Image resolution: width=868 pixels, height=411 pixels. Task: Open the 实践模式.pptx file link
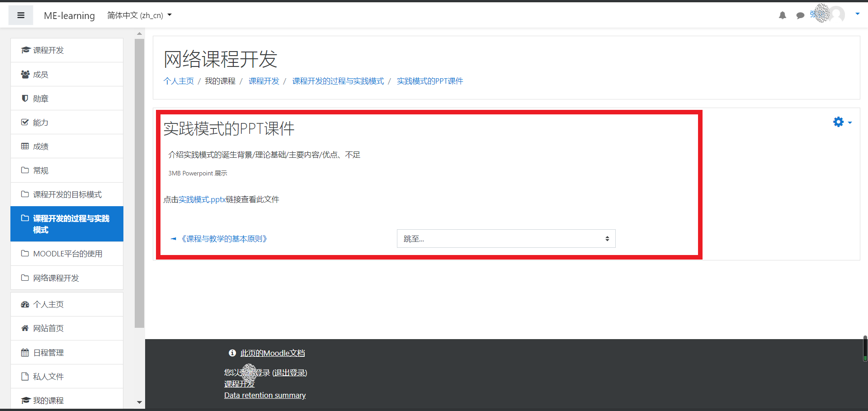pyautogui.click(x=201, y=199)
